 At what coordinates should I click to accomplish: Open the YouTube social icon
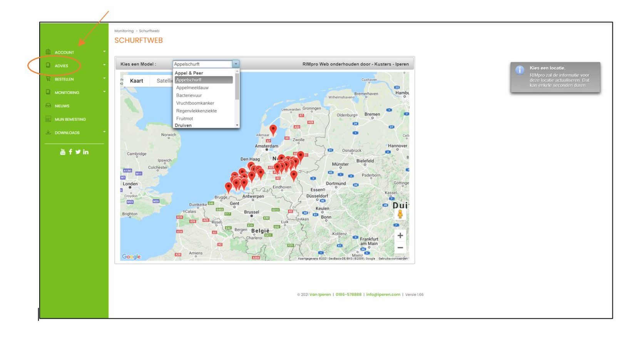point(63,152)
